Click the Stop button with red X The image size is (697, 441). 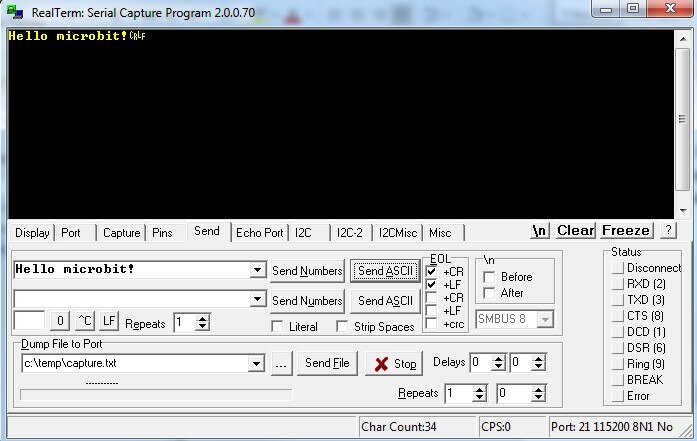[394, 364]
